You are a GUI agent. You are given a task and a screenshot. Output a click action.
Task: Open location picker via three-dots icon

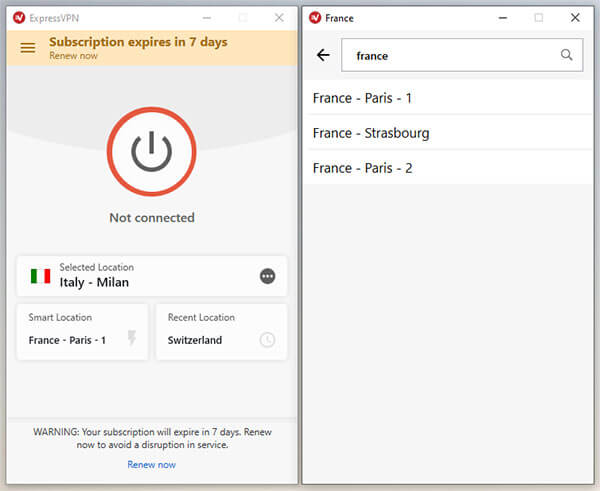(267, 276)
